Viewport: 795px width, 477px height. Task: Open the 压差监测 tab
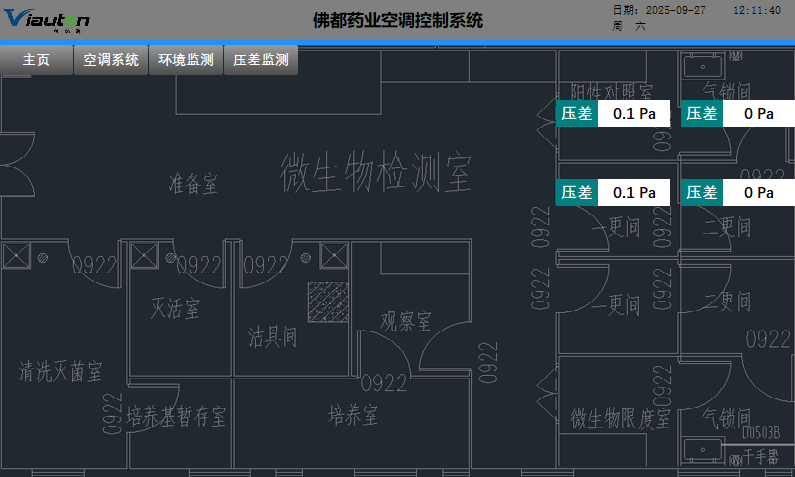coord(260,60)
